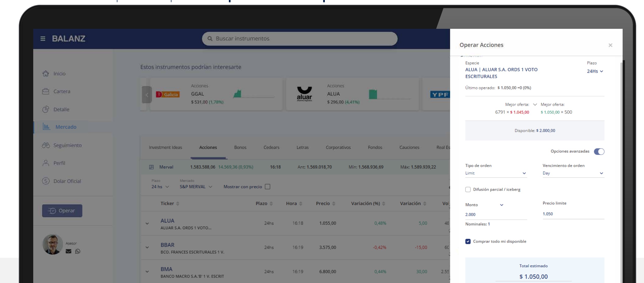This screenshot has height=283, width=644.
Task: Switch to the Corporativos tab
Action: tap(338, 147)
